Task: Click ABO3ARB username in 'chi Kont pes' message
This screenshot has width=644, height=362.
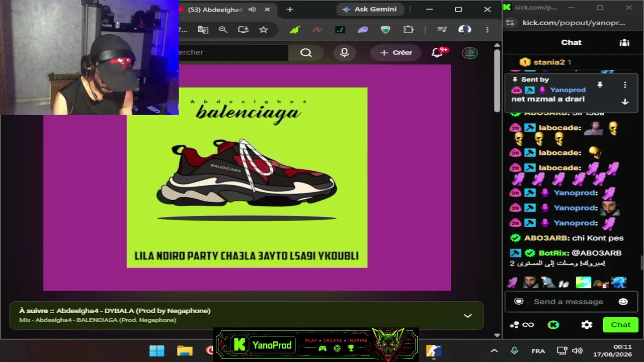Action: [x=546, y=238]
